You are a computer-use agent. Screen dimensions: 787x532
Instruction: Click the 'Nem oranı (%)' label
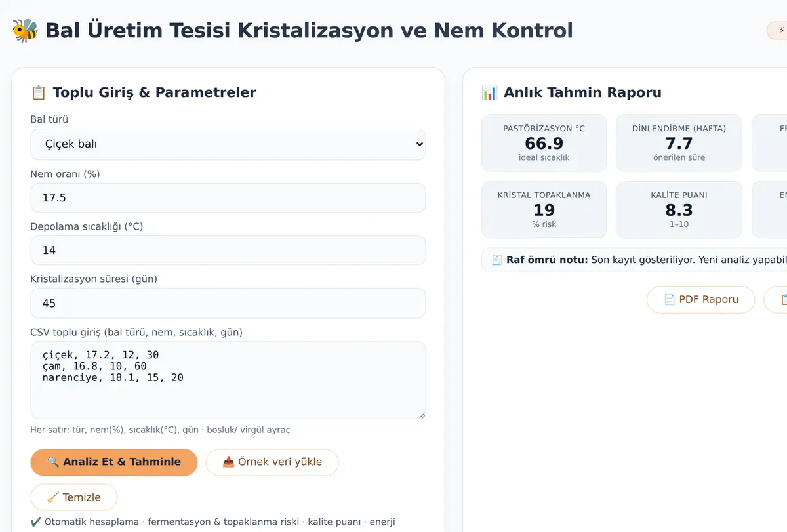pyautogui.click(x=65, y=174)
